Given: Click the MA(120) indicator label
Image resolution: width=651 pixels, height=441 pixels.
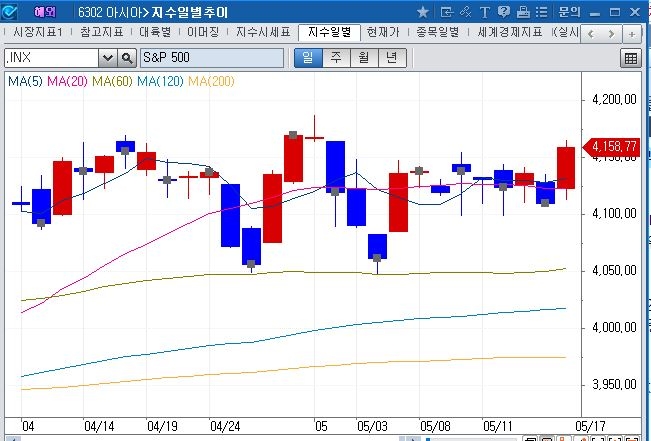Looking at the screenshot, I should point(160,81).
